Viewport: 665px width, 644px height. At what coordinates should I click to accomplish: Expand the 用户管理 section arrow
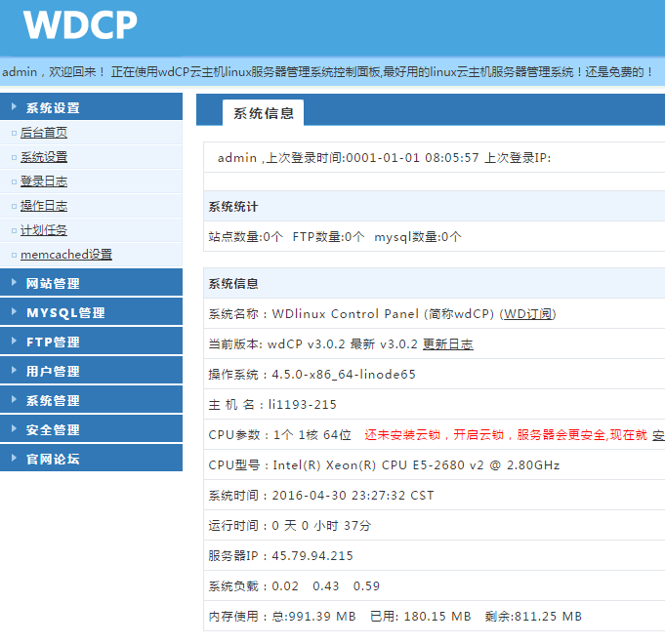[14, 371]
